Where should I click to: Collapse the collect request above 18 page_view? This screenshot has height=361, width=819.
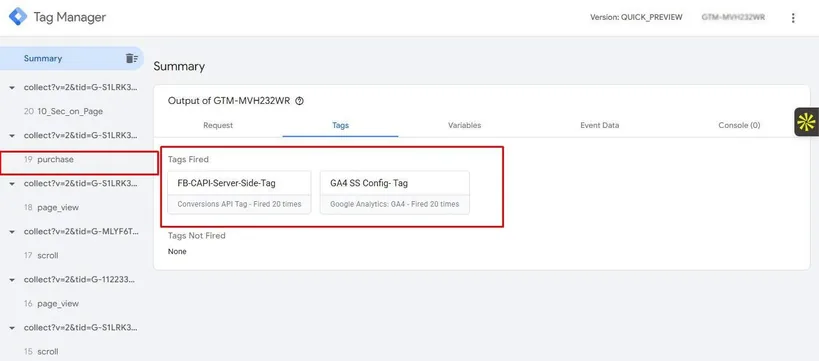click(12, 184)
